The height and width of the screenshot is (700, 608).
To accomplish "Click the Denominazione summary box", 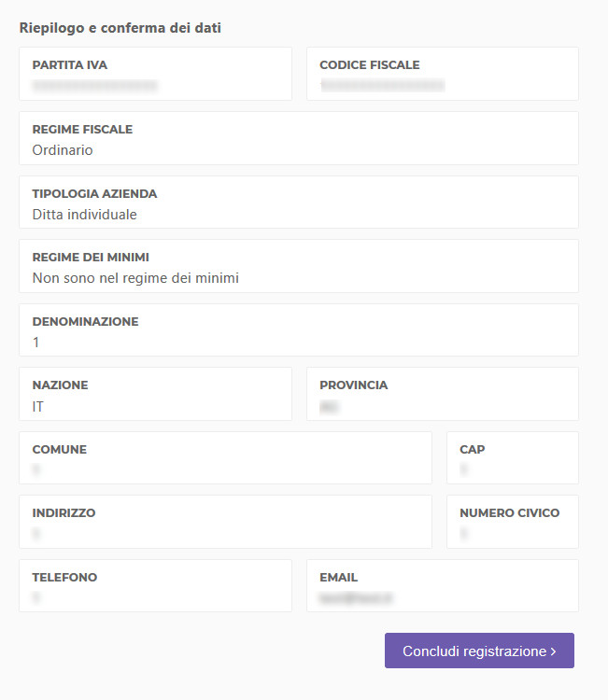I will pos(299,330).
